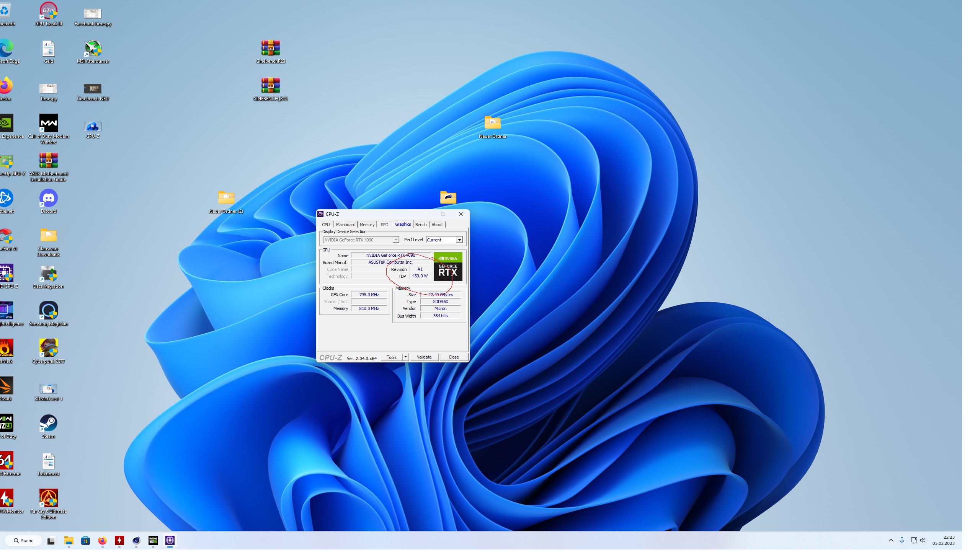The height and width of the screenshot is (551, 980).
Task: Open File Explorer from the taskbar
Action: coord(69,540)
